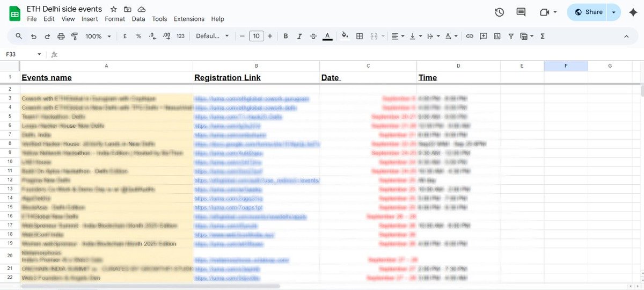Open the View menu

point(68,19)
